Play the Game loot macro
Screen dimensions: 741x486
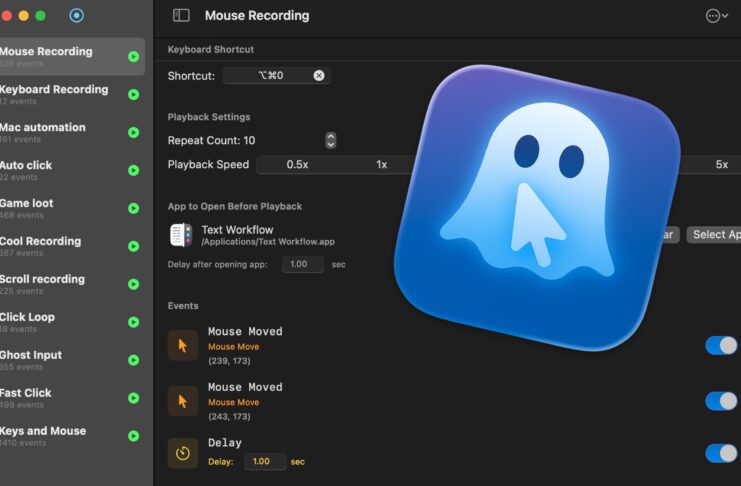click(x=134, y=208)
